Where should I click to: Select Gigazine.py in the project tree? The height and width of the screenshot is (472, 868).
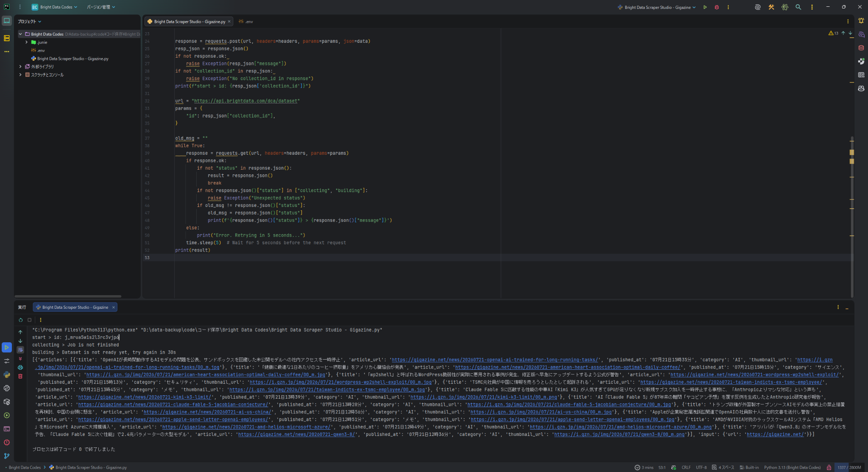(70, 59)
